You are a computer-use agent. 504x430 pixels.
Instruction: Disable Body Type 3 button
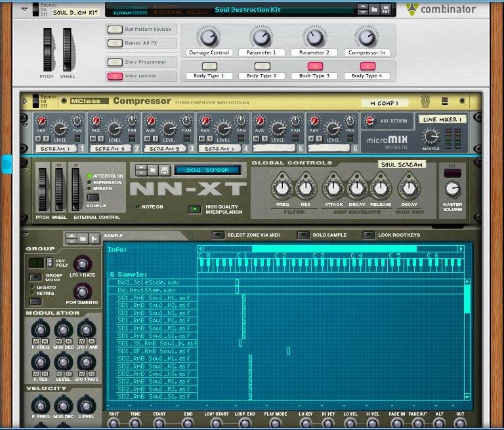click(315, 66)
